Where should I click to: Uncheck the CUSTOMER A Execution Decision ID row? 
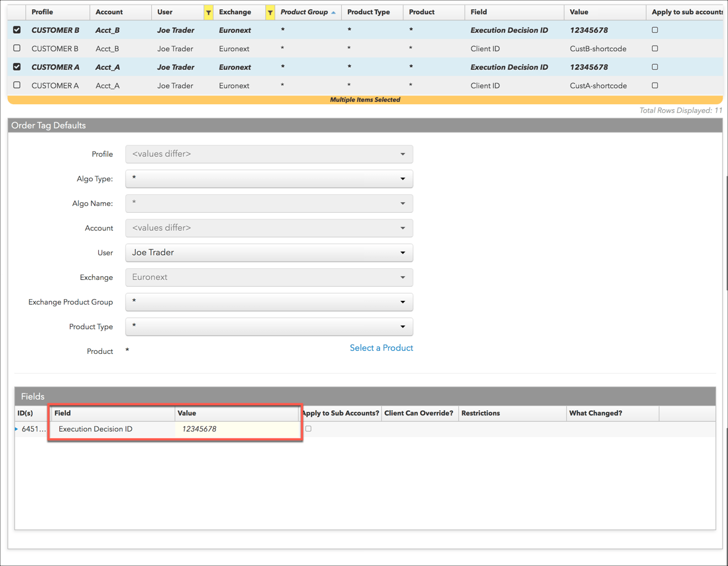[x=17, y=67]
